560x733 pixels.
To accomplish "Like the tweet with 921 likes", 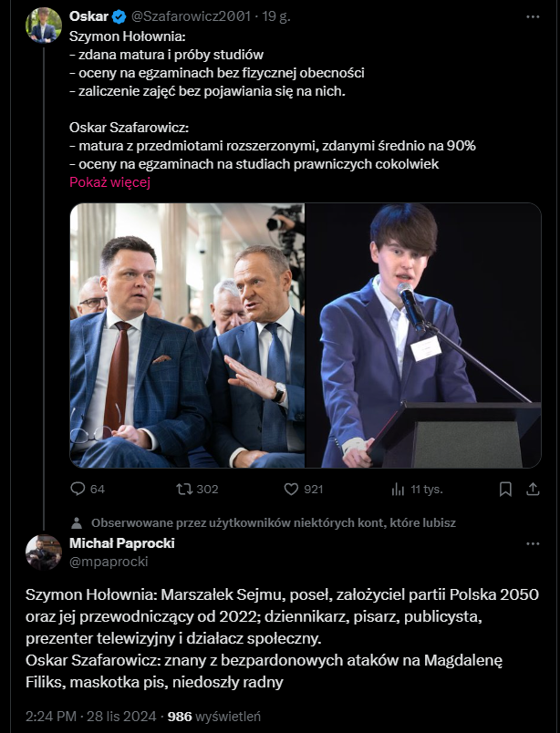I will pos(292,489).
